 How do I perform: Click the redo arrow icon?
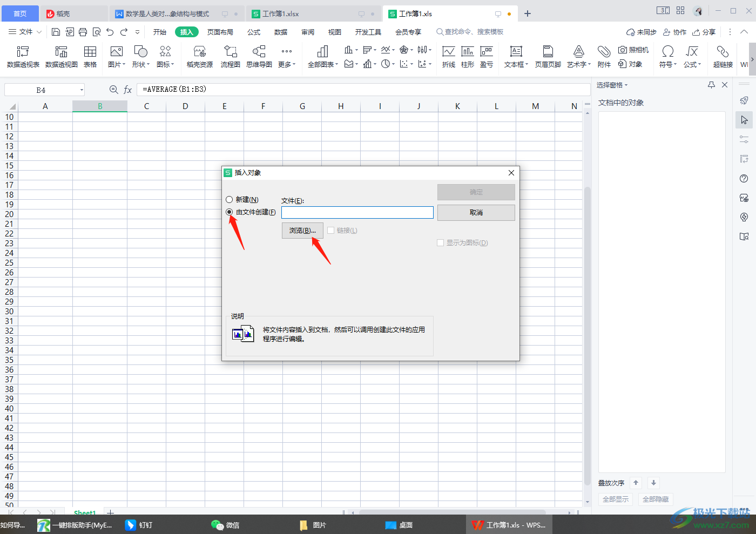(x=124, y=32)
